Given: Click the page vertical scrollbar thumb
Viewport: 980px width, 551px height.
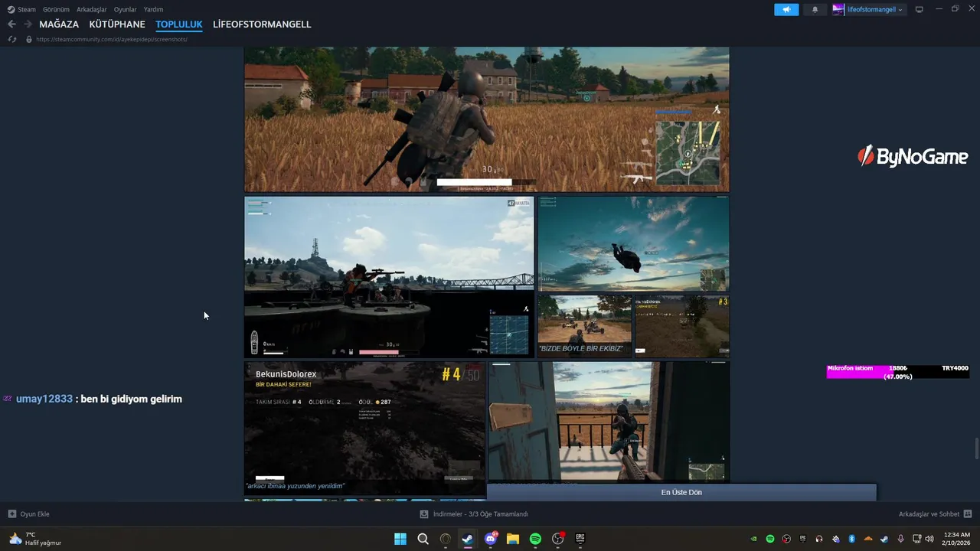Looking at the screenshot, I should click(976, 448).
